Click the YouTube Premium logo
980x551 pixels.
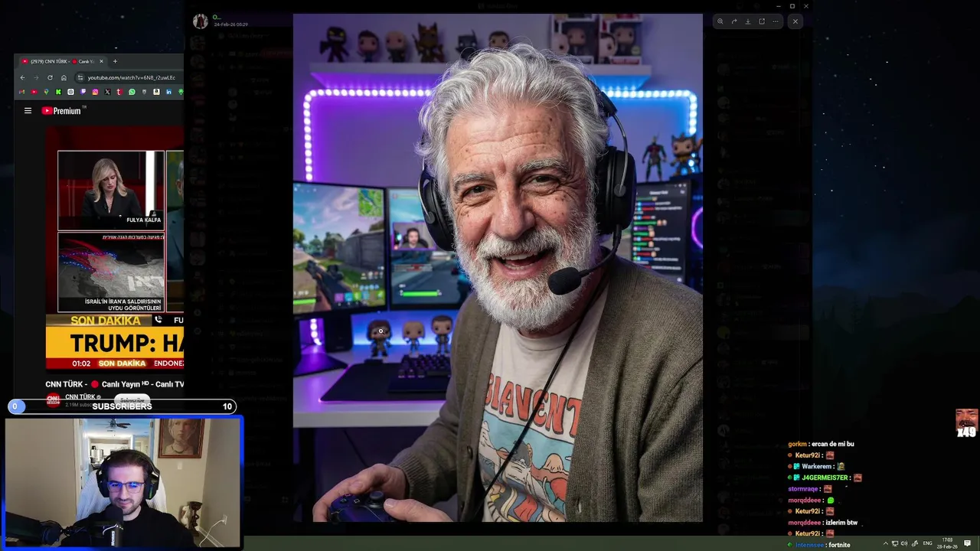coord(61,111)
